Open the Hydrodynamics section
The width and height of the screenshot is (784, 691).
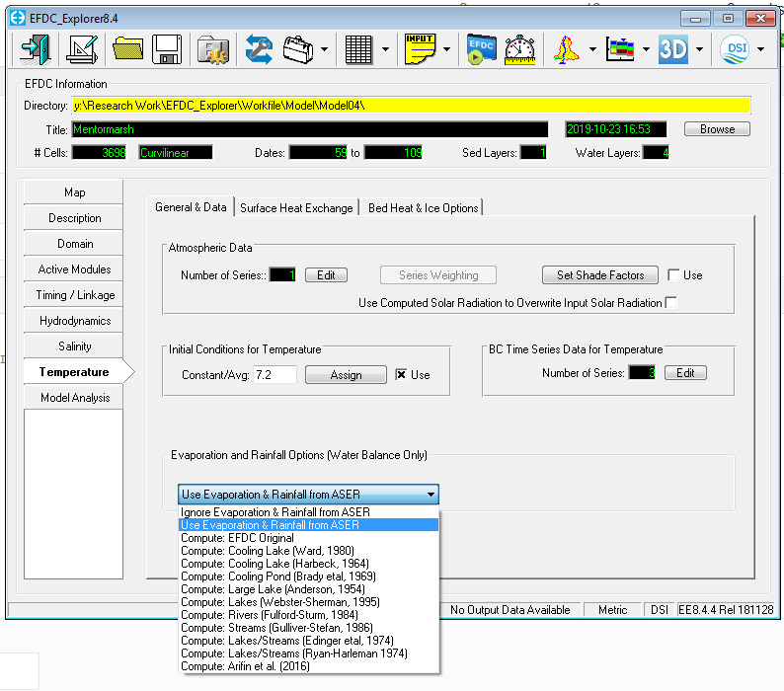coord(73,321)
